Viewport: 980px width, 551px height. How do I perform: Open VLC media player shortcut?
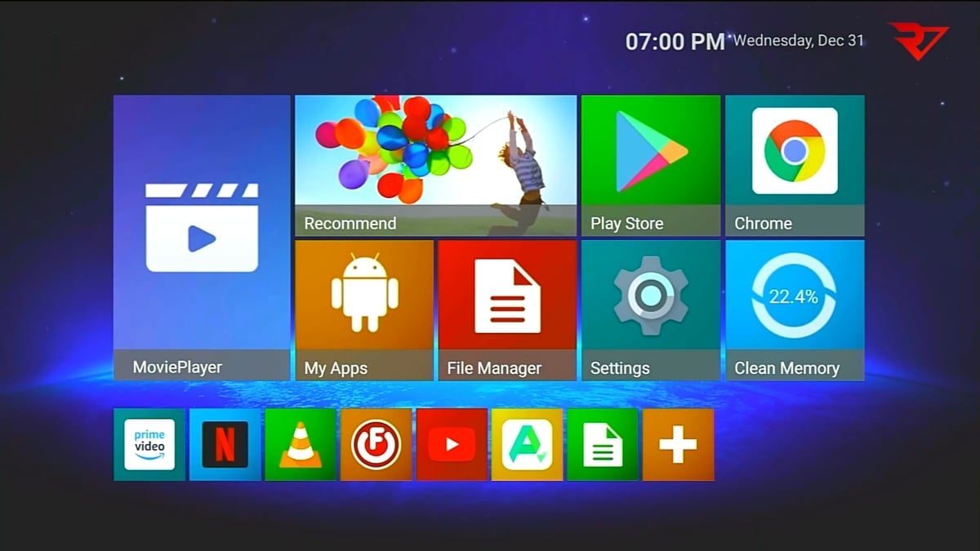(301, 445)
